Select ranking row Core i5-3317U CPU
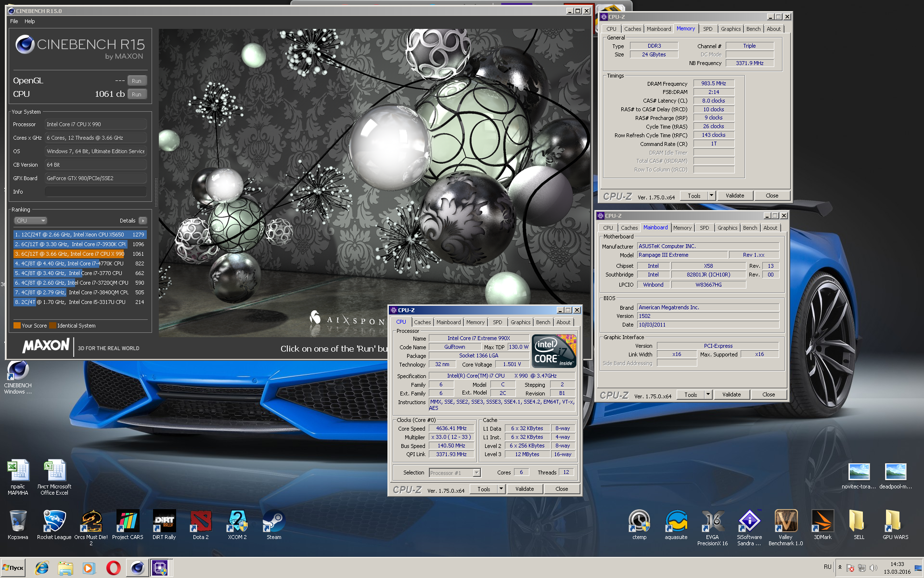This screenshot has height=578, width=924. pyautogui.click(x=80, y=302)
